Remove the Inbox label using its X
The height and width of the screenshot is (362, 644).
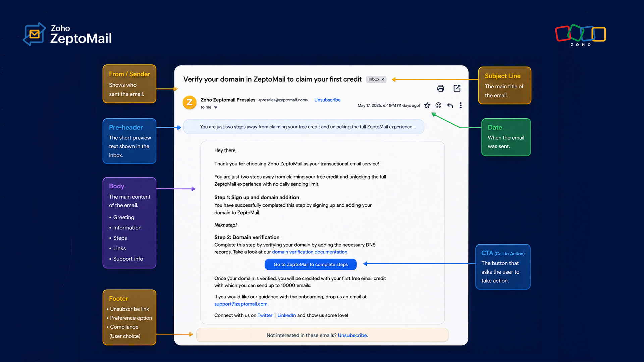pos(383,79)
